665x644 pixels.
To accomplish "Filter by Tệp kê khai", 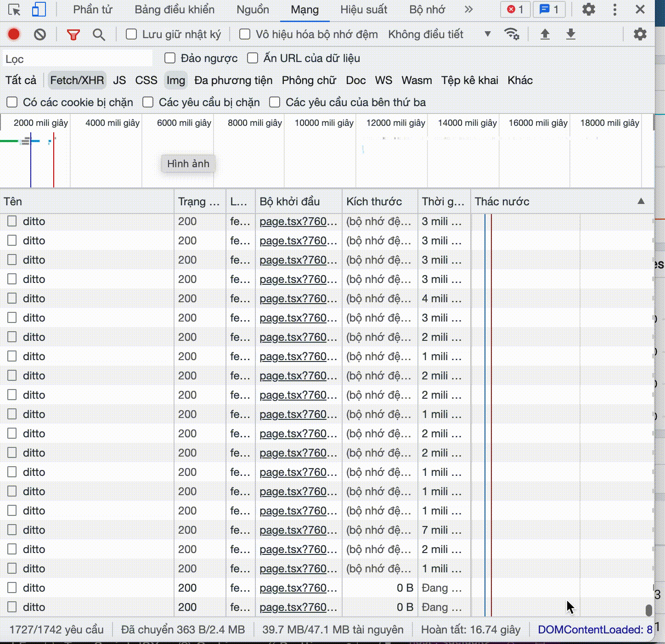I will tap(470, 80).
